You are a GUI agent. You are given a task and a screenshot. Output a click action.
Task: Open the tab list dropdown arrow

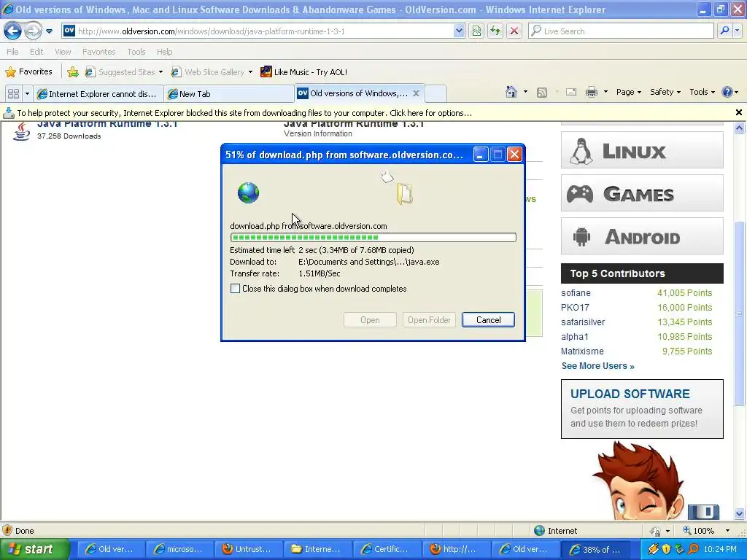(x=27, y=94)
